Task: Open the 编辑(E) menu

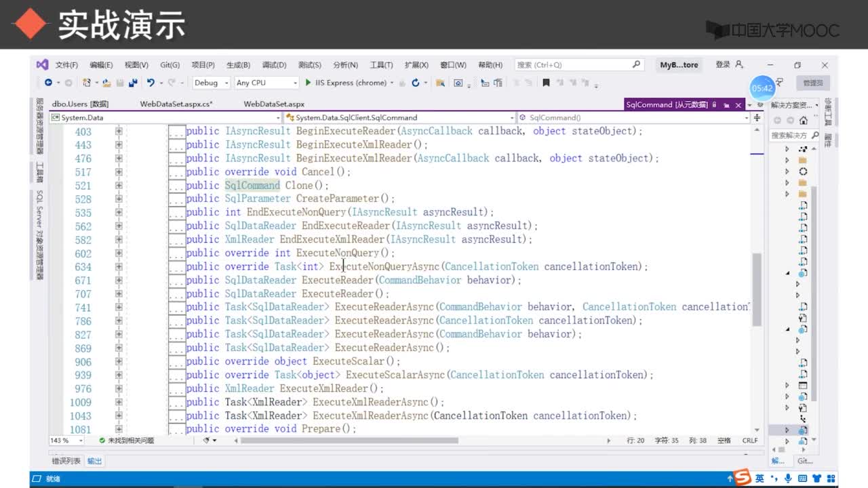Action: click(101, 65)
